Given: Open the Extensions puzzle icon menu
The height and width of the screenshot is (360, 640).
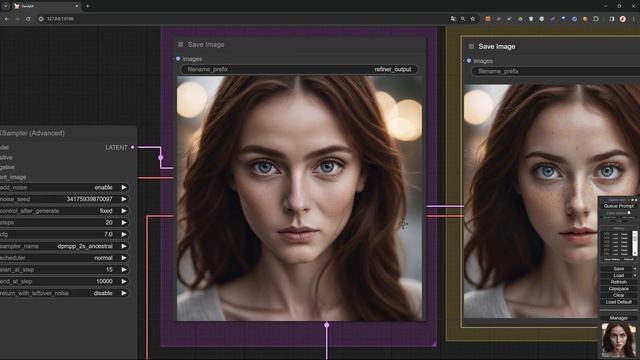Looking at the screenshot, I should tap(596, 19).
